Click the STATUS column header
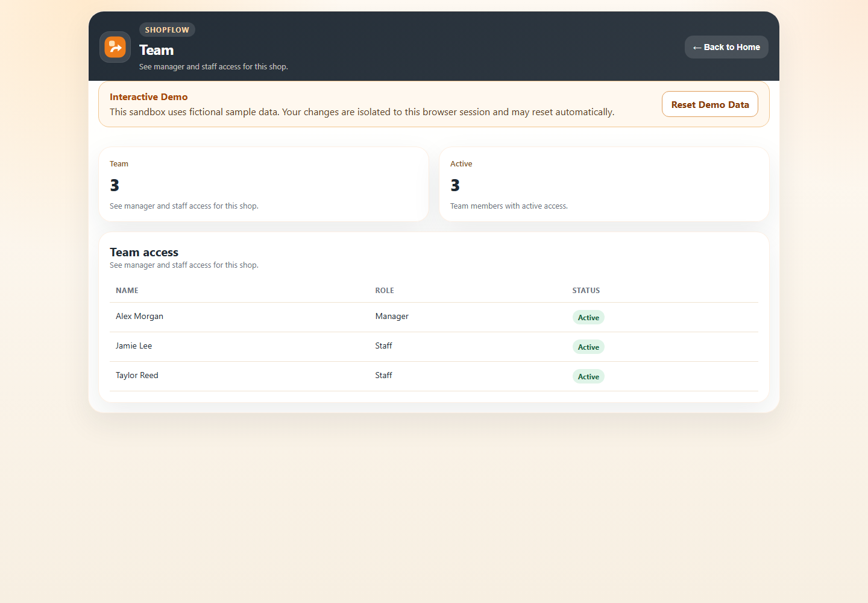Screen dimensions: 868x603 tap(586, 291)
